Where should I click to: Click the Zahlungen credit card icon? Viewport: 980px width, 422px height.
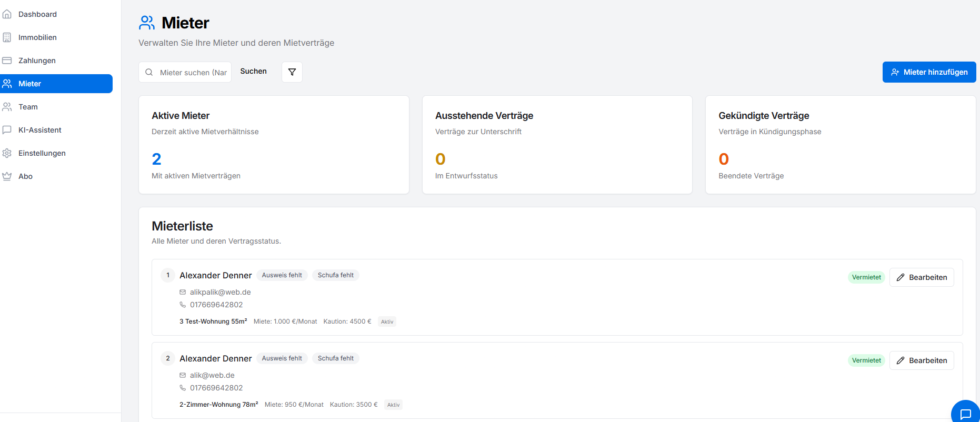(7, 61)
